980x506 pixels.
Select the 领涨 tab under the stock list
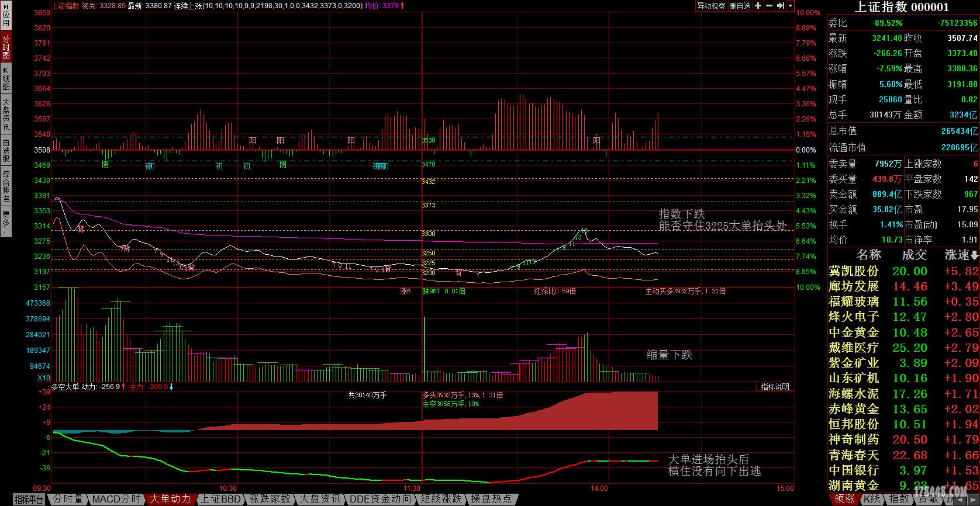click(844, 499)
